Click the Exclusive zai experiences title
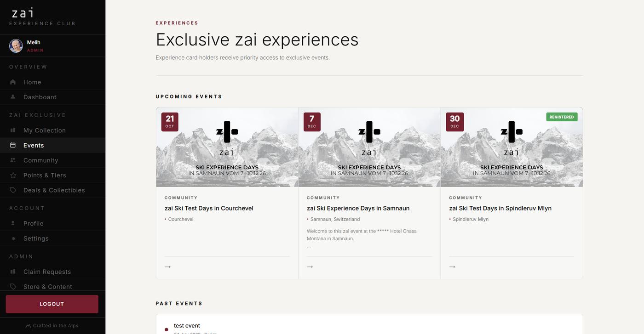 (x=257, y=40)
